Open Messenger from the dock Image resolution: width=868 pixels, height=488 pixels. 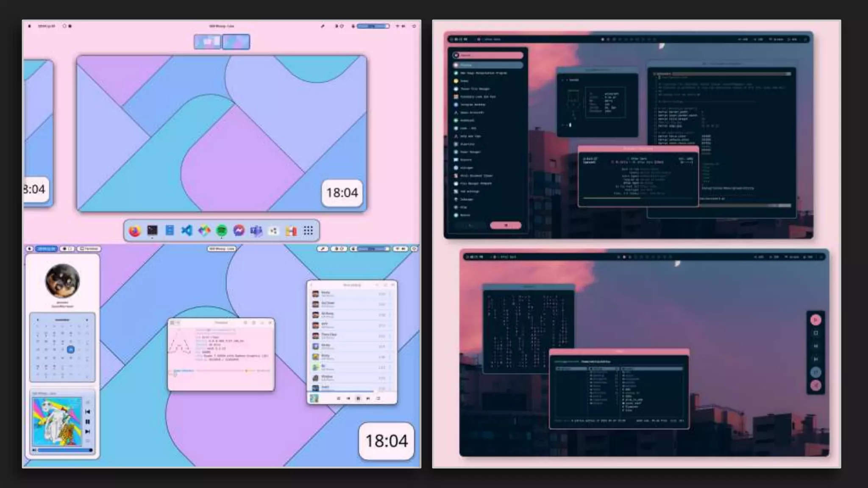[239, 230]
